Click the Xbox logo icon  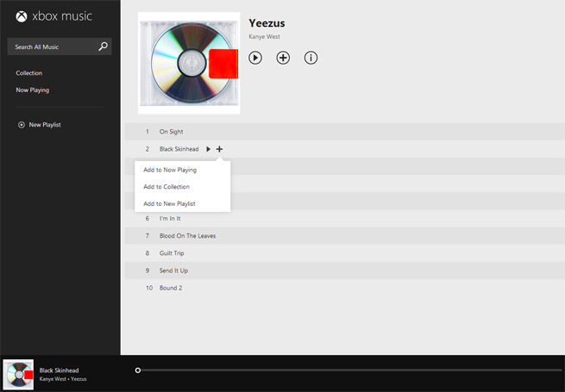pyautogui.click(x=22, y=16)
